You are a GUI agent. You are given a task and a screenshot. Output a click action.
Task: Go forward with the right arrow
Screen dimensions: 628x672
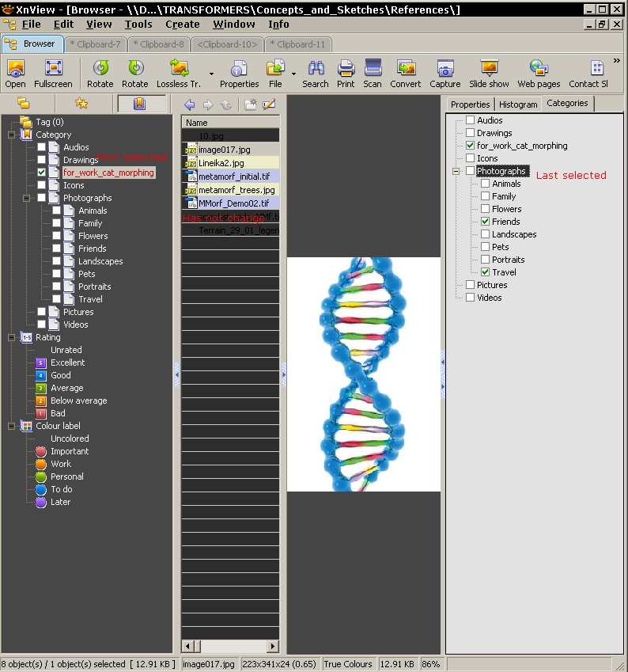(x=208, y=104)
